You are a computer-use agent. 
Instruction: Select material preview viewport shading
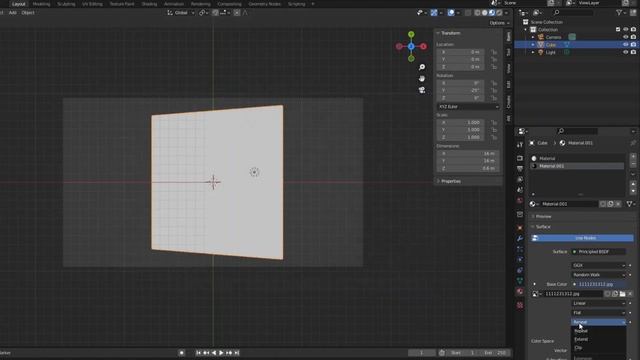point(492,13)
